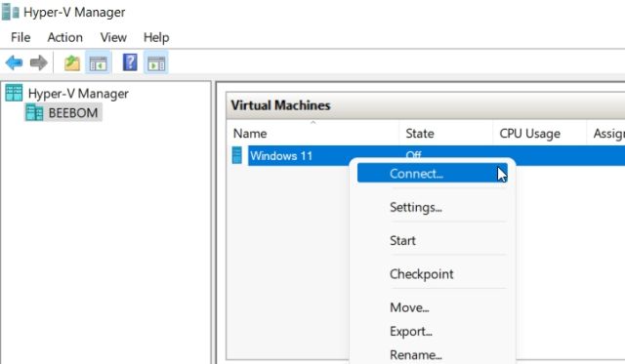Open the Help menu
Screen dimensions: 625x364
(156, 37)
